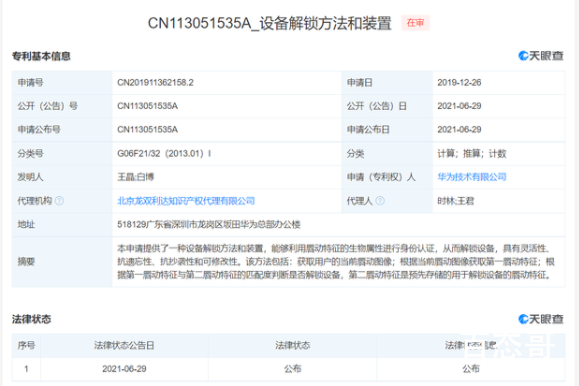Click the inventor names 王晶;白博

click(x=136, y=177)
